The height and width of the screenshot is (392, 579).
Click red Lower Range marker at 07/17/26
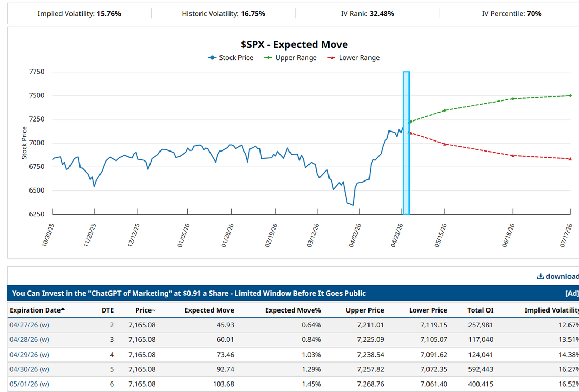(570, 159)
